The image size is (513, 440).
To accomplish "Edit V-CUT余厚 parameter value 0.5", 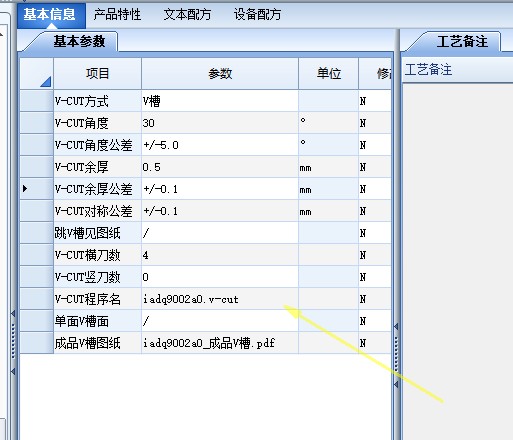I will [x=220, y=167].
